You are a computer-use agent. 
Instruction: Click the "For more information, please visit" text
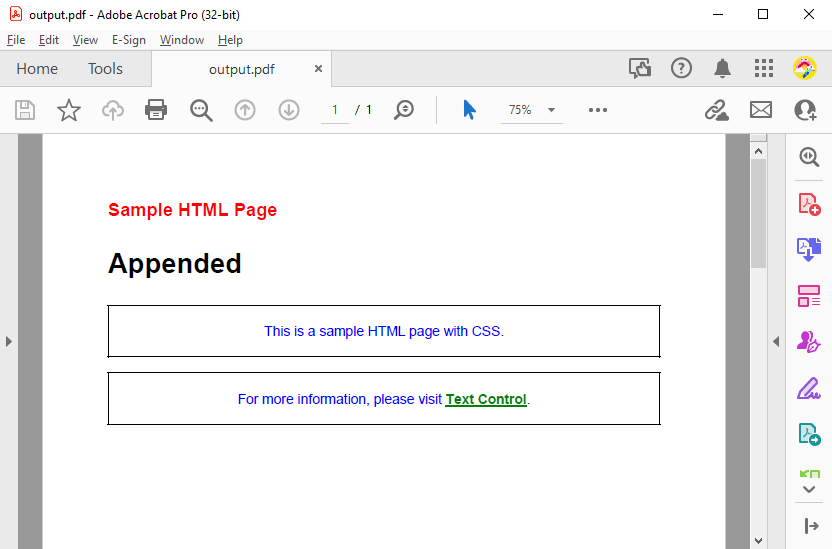point(340,399)
